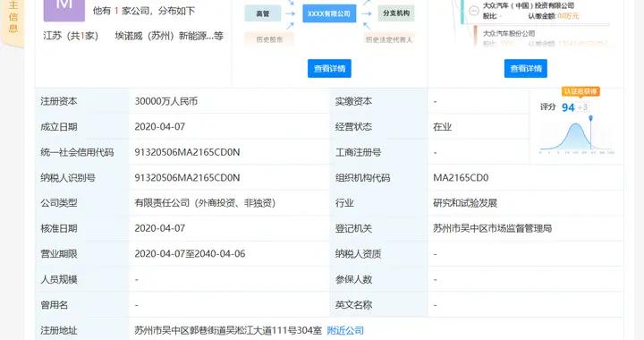
Task: Select the 营业期限 value 2020-04-07至2040-04-06
Action: (x=190, y=254)
